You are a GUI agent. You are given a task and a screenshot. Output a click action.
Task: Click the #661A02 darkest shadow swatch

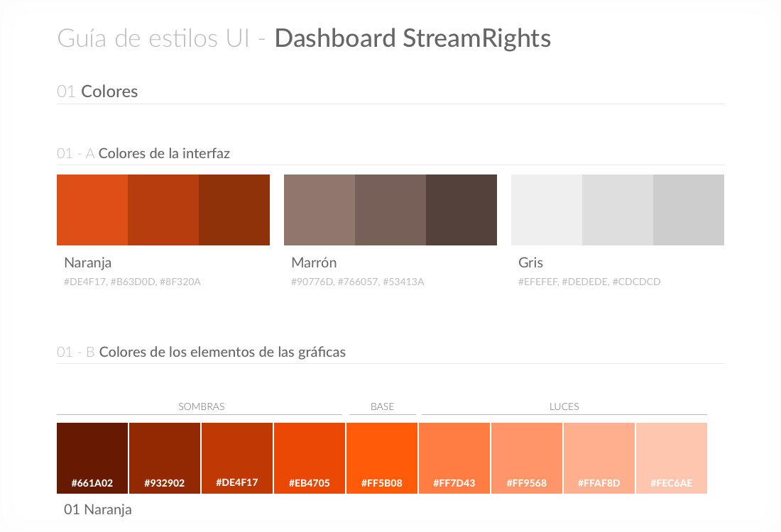[x=92, y=458]
